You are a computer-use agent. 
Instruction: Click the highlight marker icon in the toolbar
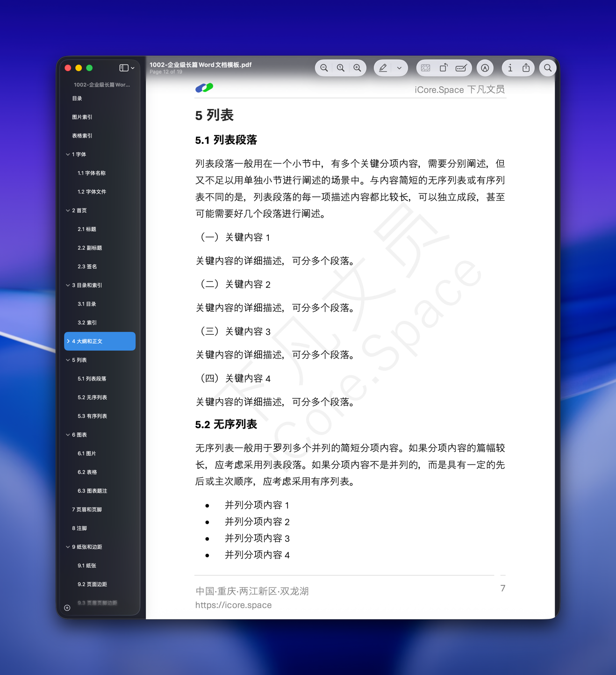(x=485, y=68)
